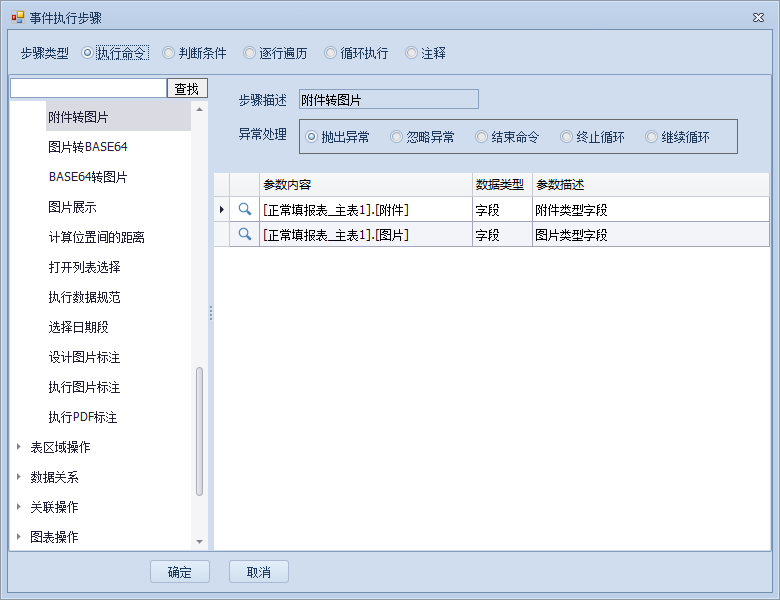This screenshot has height=600, width=780.
Task: Expand the 数据关系 tree node
Action: click(x=19, y=477)
